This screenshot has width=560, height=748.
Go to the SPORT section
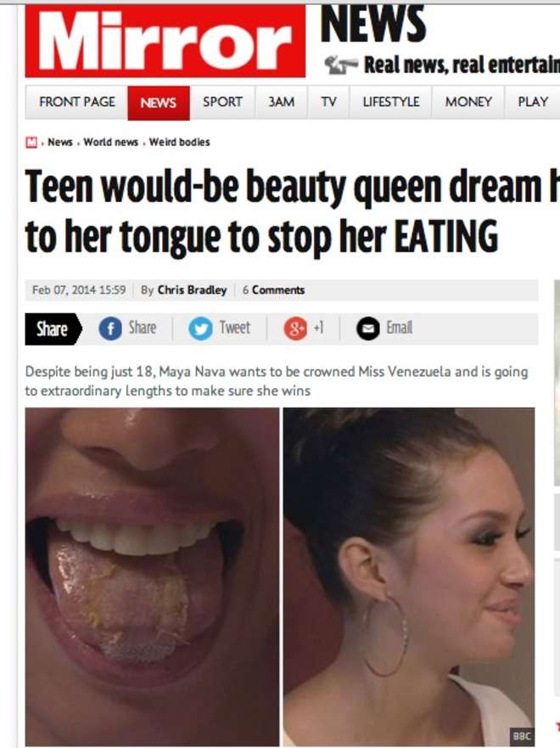pyautogui.click(x=222, y=102)
